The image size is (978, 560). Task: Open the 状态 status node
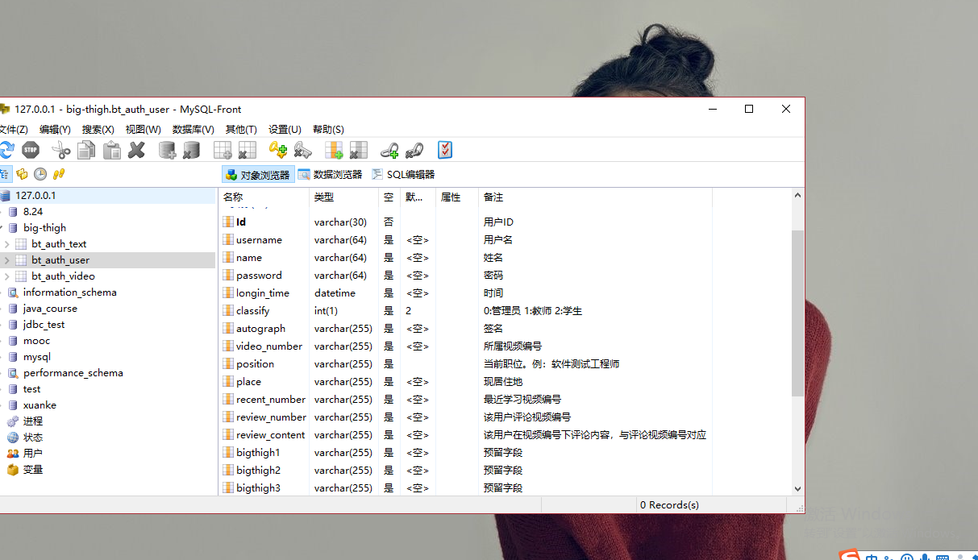[x=32, y=438]
